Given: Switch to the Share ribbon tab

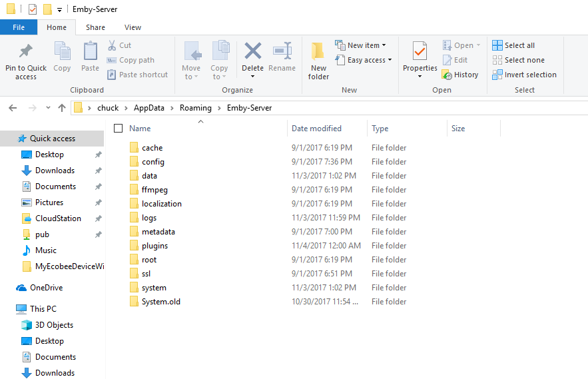Looking at the screenshot, I should [x=95, y=27].
